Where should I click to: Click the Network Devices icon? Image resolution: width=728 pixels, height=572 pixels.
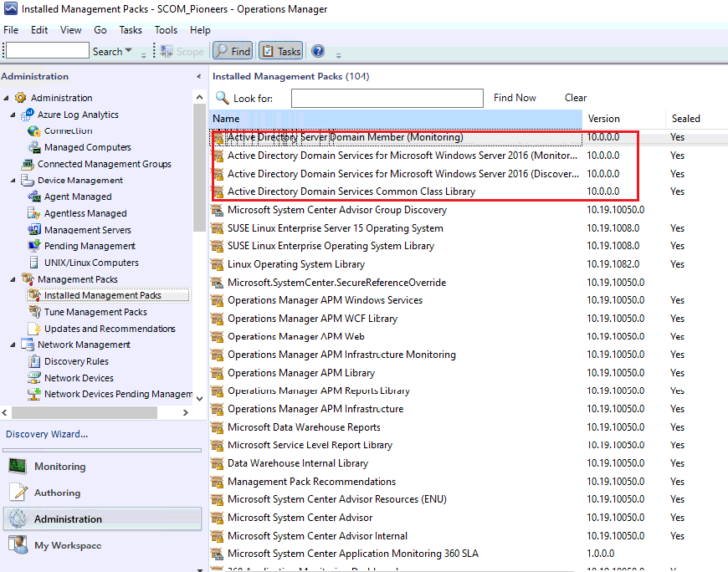[x=34, y=378]
